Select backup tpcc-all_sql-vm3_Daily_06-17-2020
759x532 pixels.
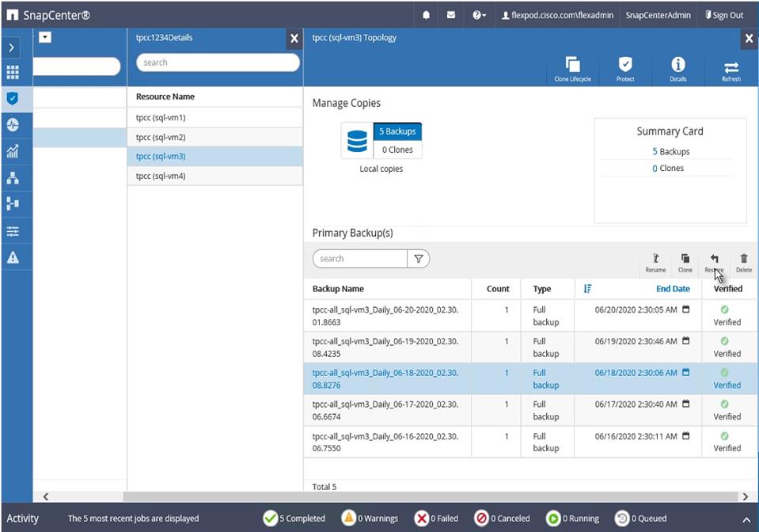[x=531, y=411]
